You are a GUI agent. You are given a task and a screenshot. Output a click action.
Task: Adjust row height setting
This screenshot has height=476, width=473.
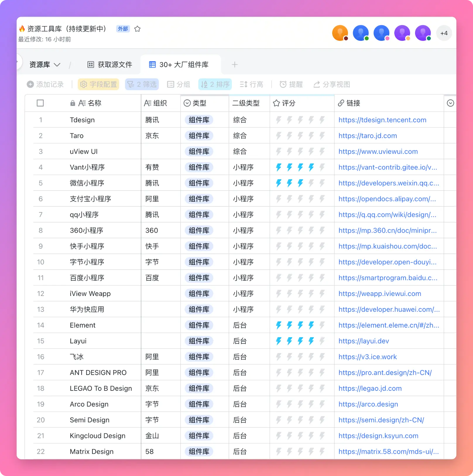click(251, 85)
